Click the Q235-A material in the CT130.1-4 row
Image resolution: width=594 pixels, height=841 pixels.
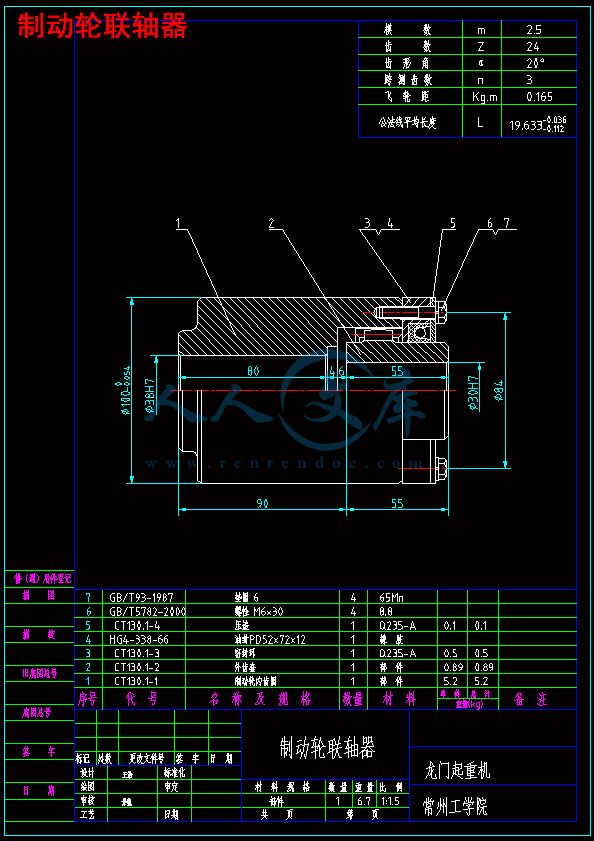pyautogui.click(x=398, y=625)
